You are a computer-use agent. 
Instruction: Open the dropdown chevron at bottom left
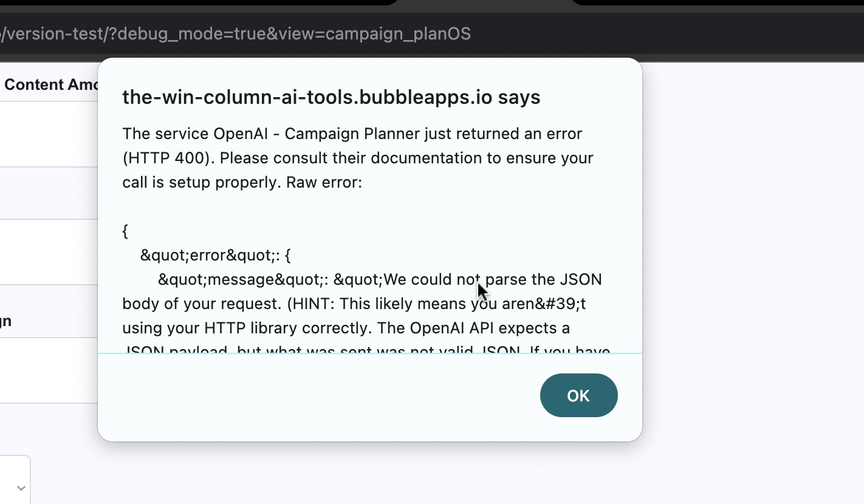(x=21, y=488)
